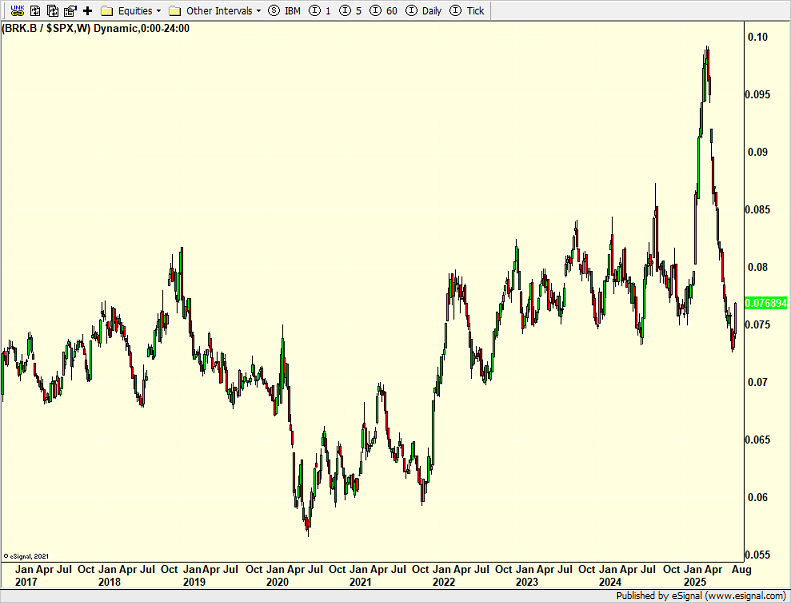Click the 2017 year label on time axis
The height and width of the screenshot is (603, 791).
(26, 582)
